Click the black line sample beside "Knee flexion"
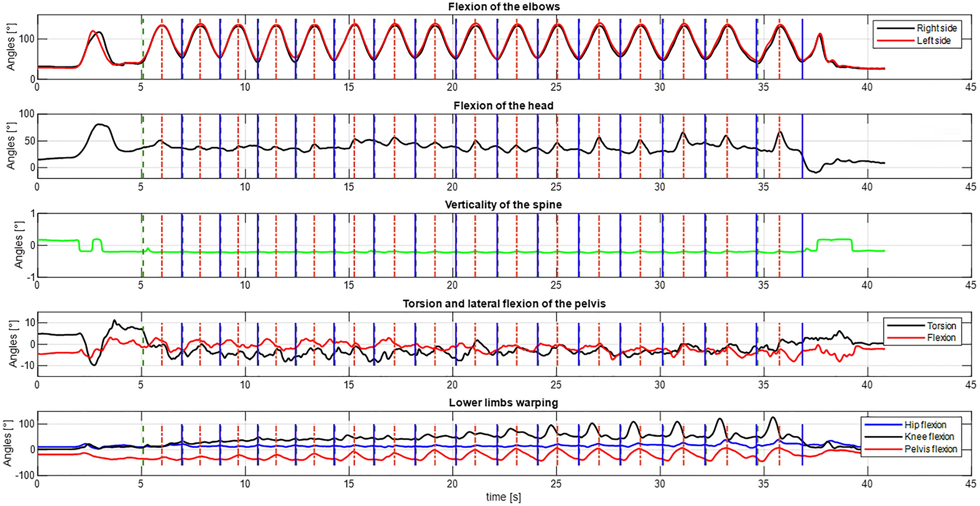Image resolution: width=980 pixels, height=506 pixels. [x=883, y=437]
